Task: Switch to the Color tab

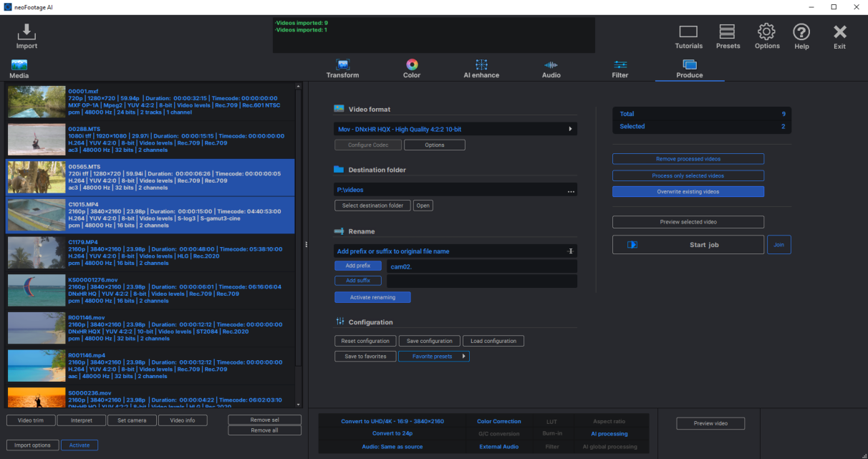Action: (412, 69)
